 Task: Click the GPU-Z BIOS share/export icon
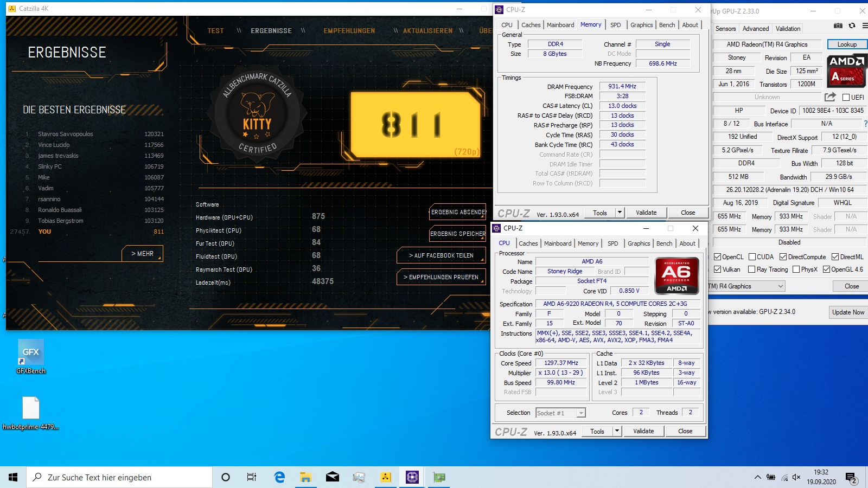(x=830, y=97)
